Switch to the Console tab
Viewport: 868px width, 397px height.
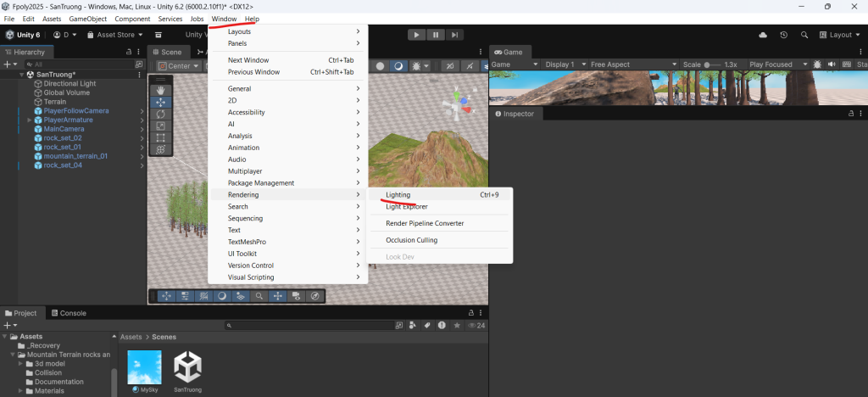click(72, 313)
